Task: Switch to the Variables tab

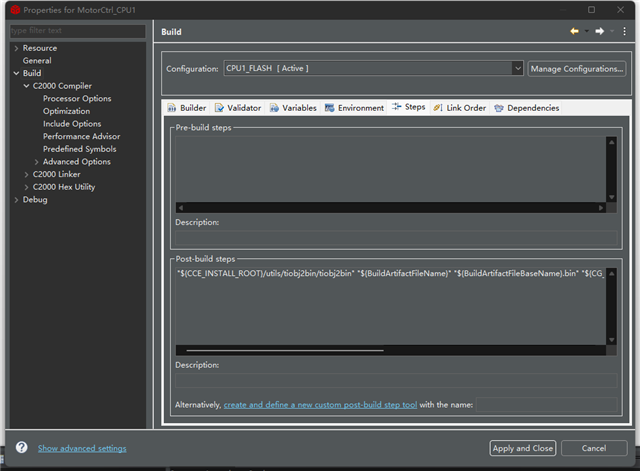Action: pos(293,108)
